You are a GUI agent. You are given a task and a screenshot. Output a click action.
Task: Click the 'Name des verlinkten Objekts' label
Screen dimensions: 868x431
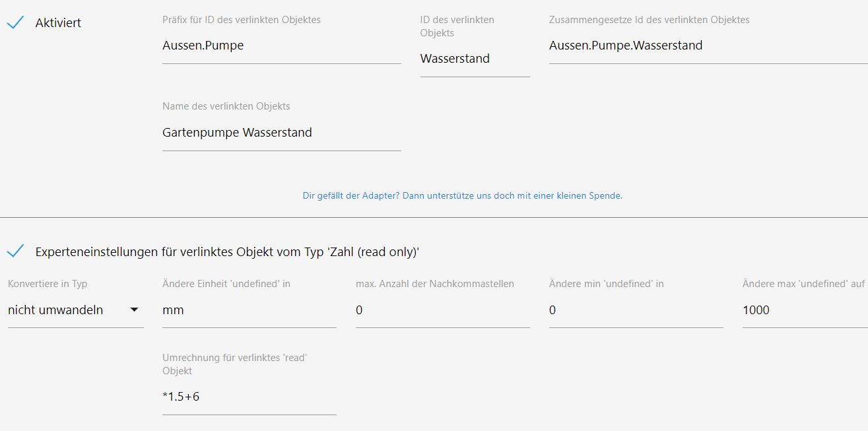click(x=226, y=106)
